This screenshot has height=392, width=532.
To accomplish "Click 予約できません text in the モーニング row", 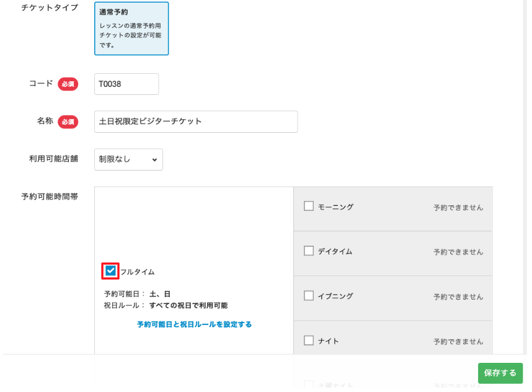I will [458, 208].
